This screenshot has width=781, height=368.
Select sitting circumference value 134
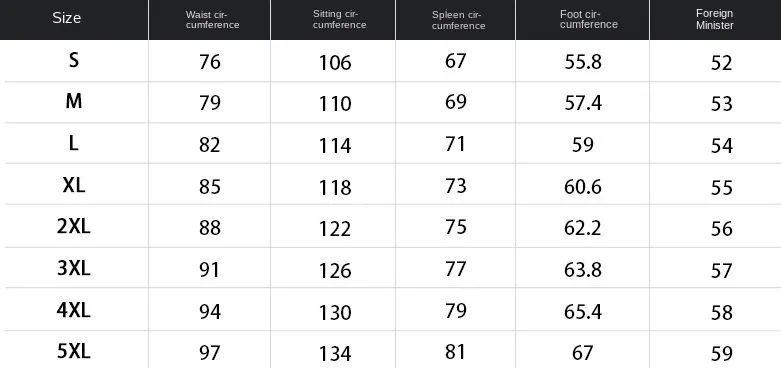coord(335,354)
